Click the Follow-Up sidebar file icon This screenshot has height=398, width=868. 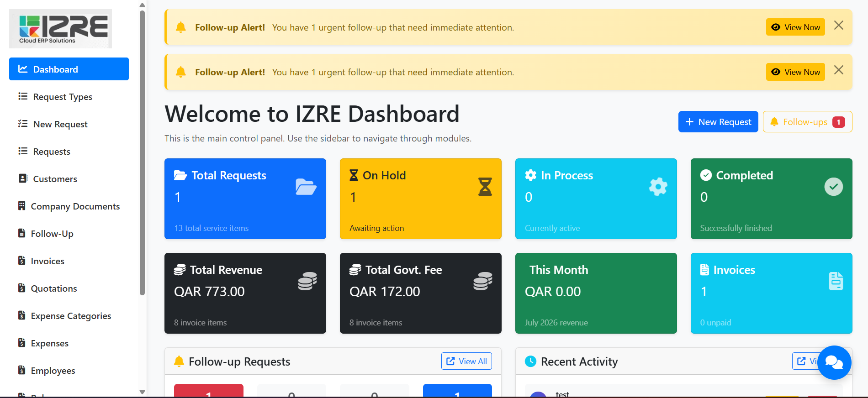[x=21, y=233]
